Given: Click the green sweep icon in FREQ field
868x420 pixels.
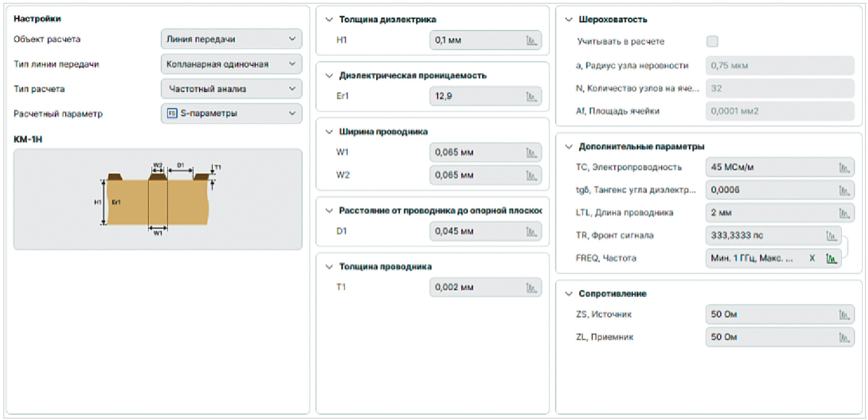Looking at the screenshot, I should click(x=831, y=258).
